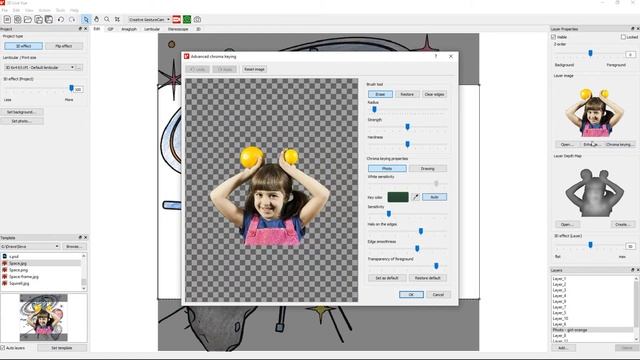Select the arrow pointer tool

[86, 19]
